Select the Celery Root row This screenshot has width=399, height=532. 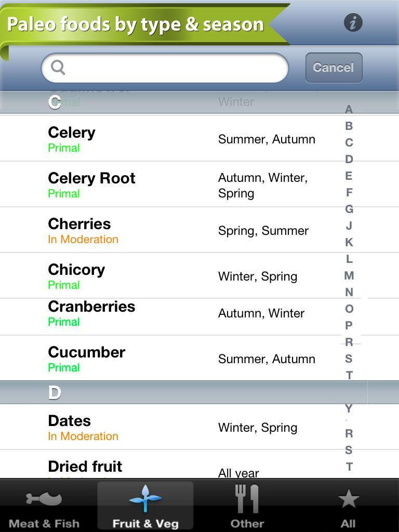click(171, 184)
